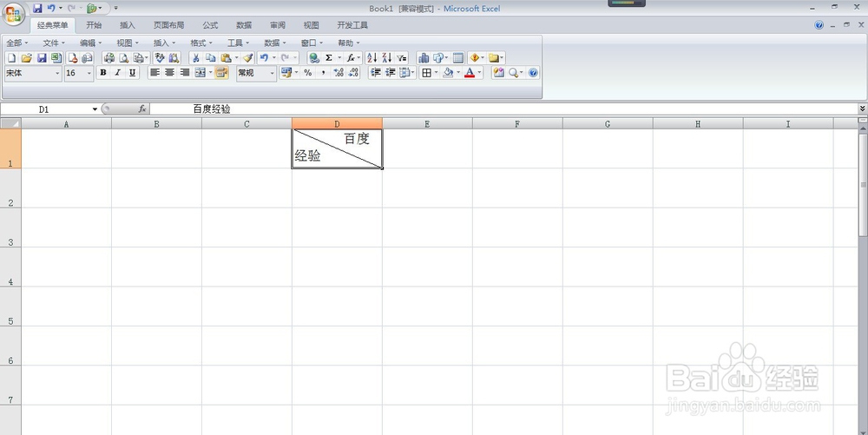Open the font name dropdown showing 宋体
This screenshot has height=435, width=868.
pyautogui.click(x=56, y=73)
